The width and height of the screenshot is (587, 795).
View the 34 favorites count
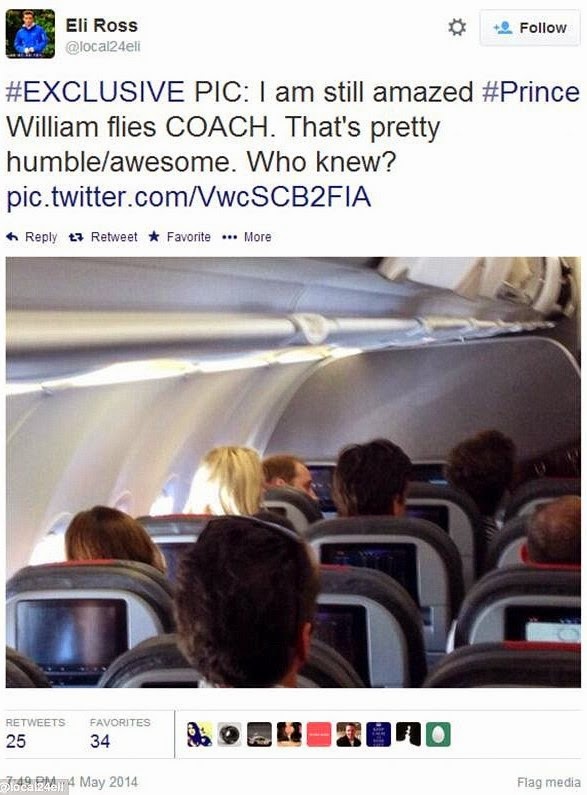(x=100, y=741)
